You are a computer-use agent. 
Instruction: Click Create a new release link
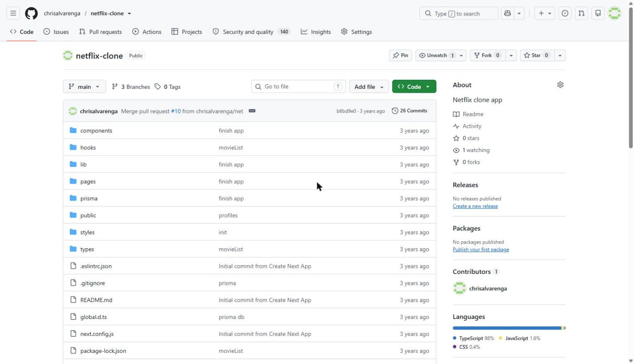(475, 206)
